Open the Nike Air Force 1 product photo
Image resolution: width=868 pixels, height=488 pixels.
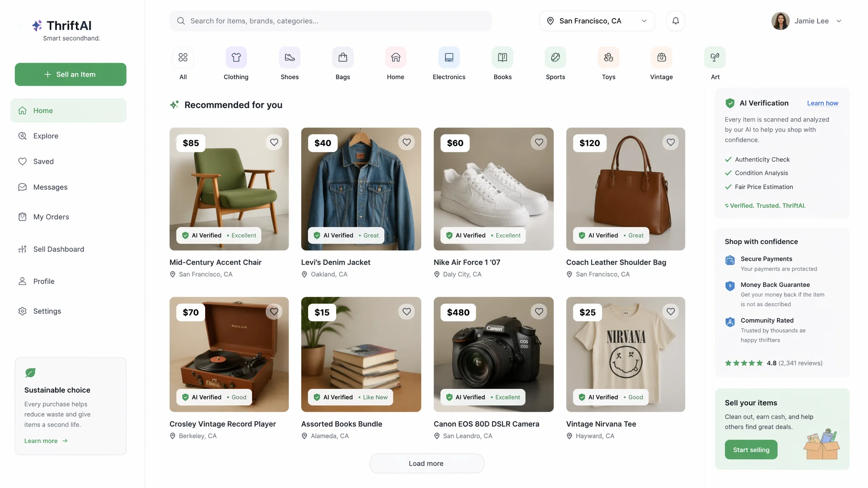click(x=493, y=189)
